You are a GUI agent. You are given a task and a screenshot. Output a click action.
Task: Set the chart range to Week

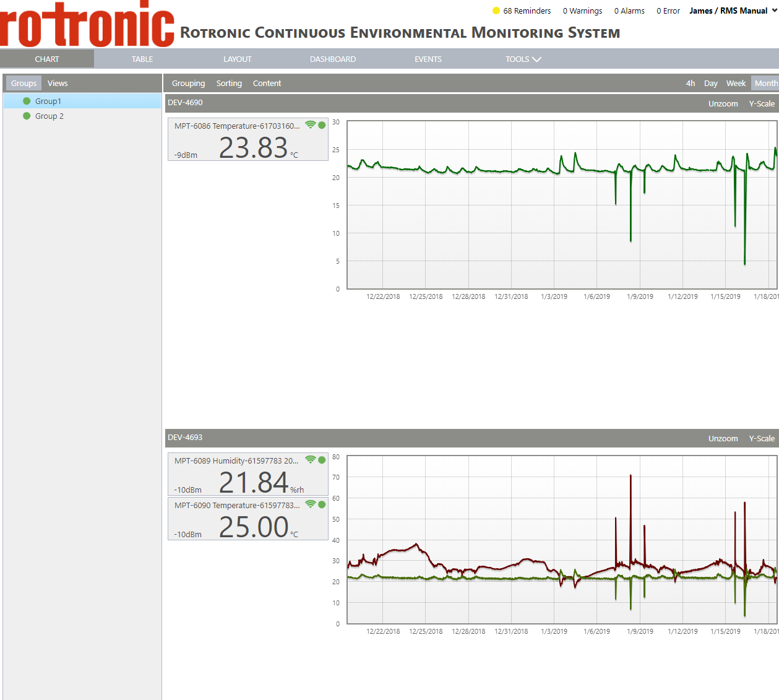point(736,83)
